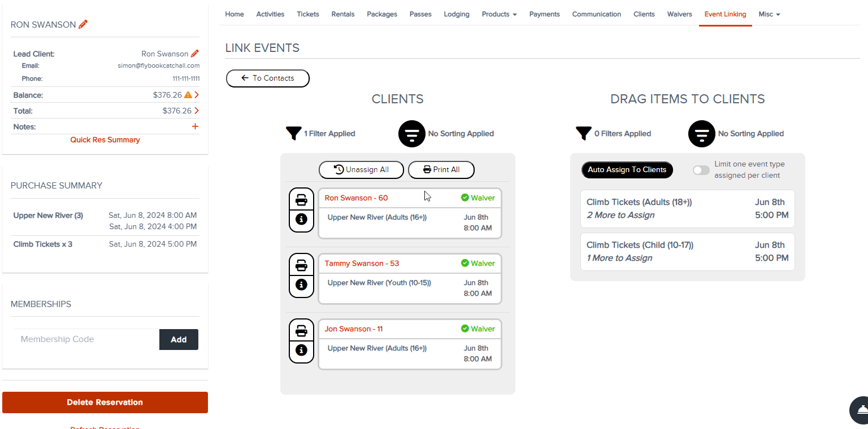Switch to the Rentals tab
The image size is (868, 429).
(x=343, y=14)
